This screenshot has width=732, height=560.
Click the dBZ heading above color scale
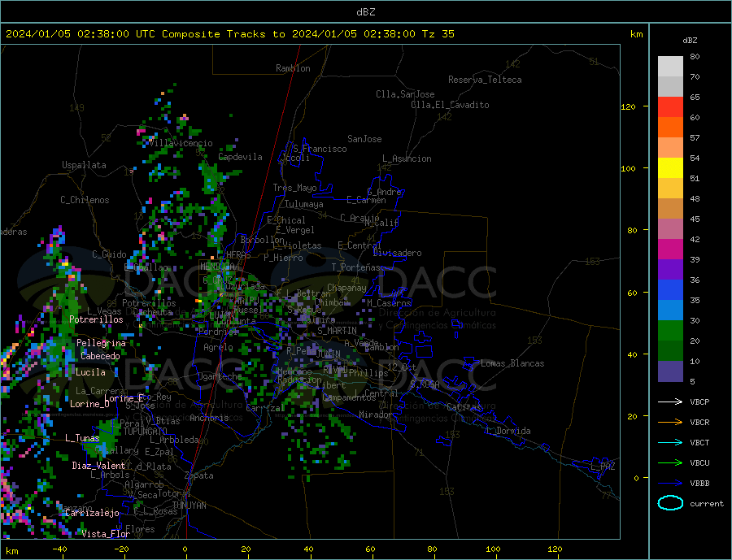(690, 41)
